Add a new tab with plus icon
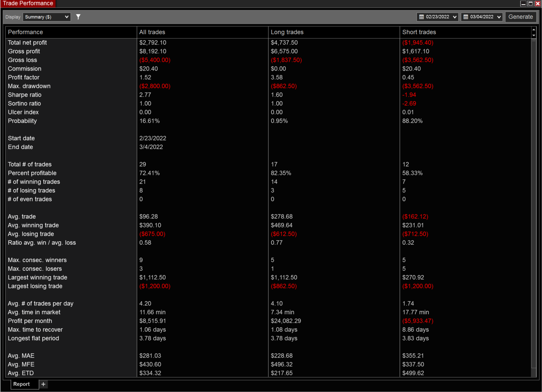 click(43, 384)
